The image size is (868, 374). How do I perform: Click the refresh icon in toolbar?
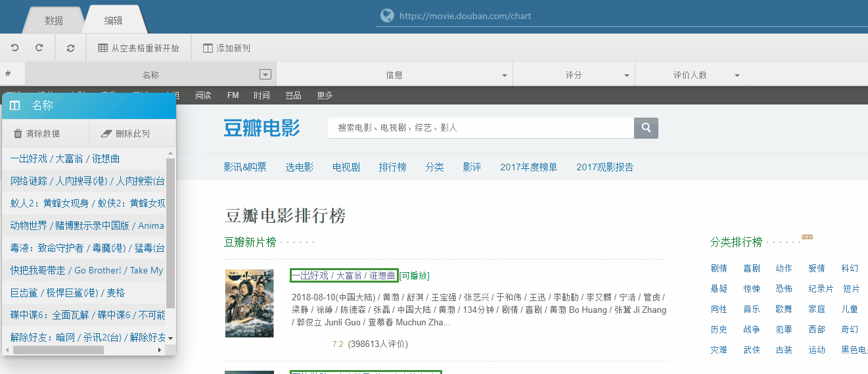click(71, 48)
